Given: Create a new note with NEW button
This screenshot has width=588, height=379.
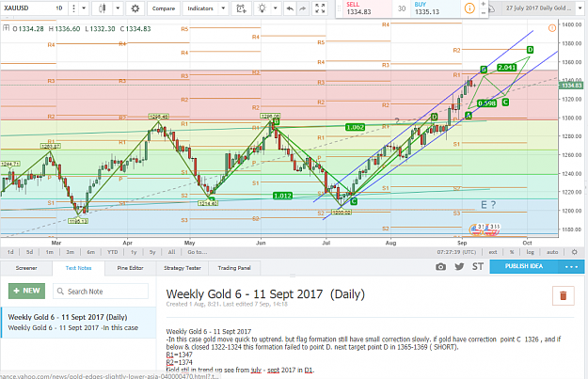Looking at the screenshot, I should (x=26, y=291).
